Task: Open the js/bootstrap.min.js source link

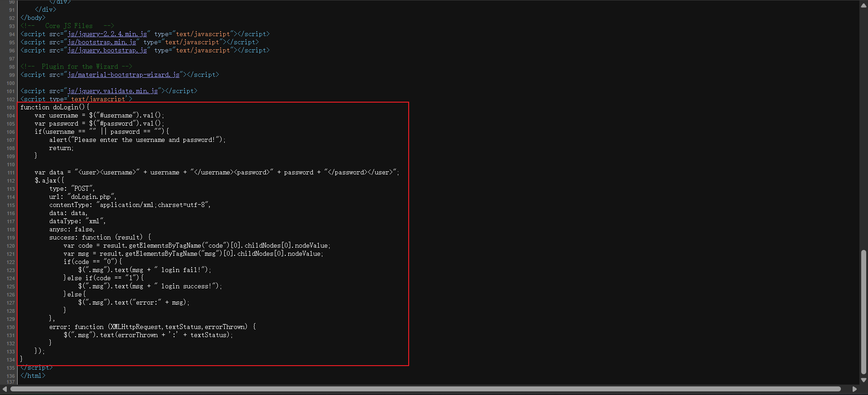Action: point(102,42)
